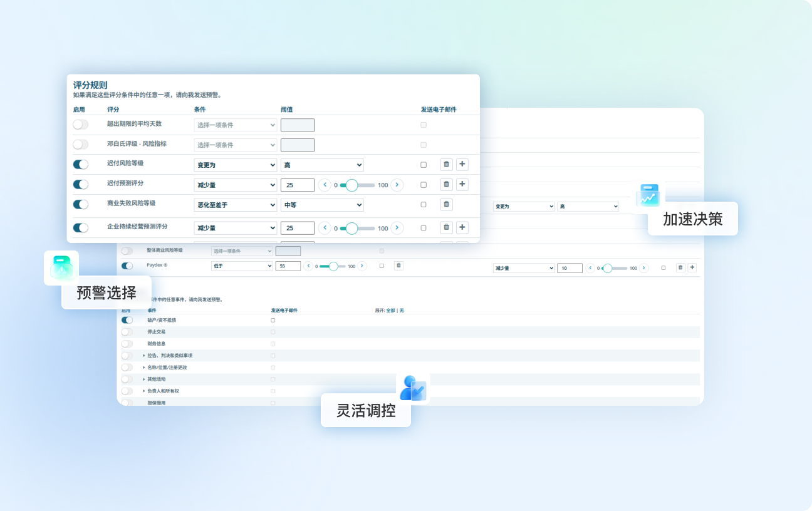
Task: Open the 迟付风险等级 threshold dropdown 高
Action: 322,165
